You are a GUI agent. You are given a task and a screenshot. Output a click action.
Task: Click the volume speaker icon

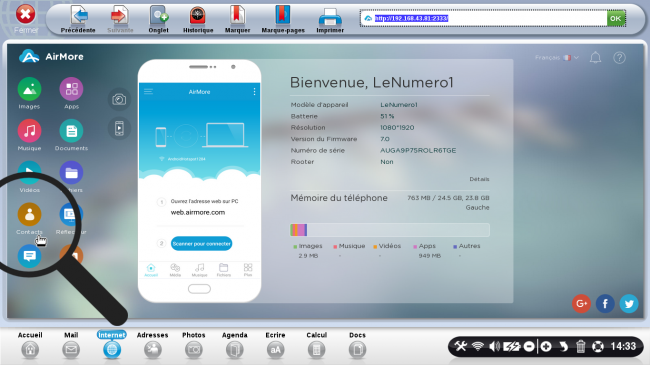494,346
